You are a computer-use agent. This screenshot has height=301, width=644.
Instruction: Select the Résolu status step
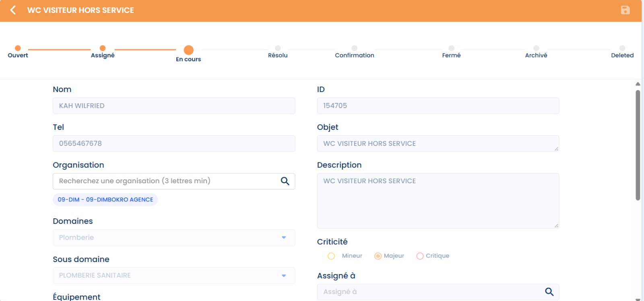pyautogui.click(x=278, y=49)
